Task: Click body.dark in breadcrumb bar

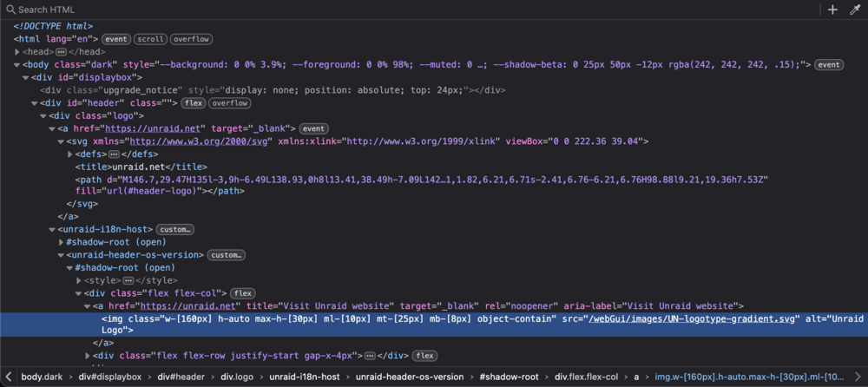Action: pos(42,377)
